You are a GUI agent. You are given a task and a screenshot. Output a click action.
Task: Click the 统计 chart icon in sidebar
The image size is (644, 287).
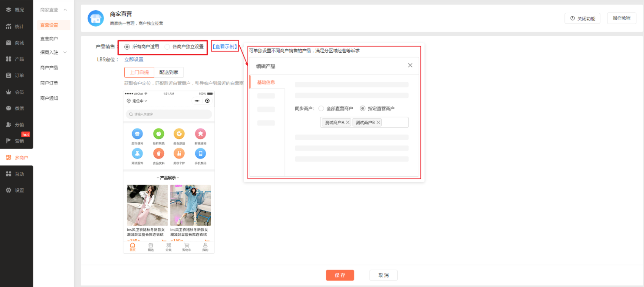click(8, 26)
